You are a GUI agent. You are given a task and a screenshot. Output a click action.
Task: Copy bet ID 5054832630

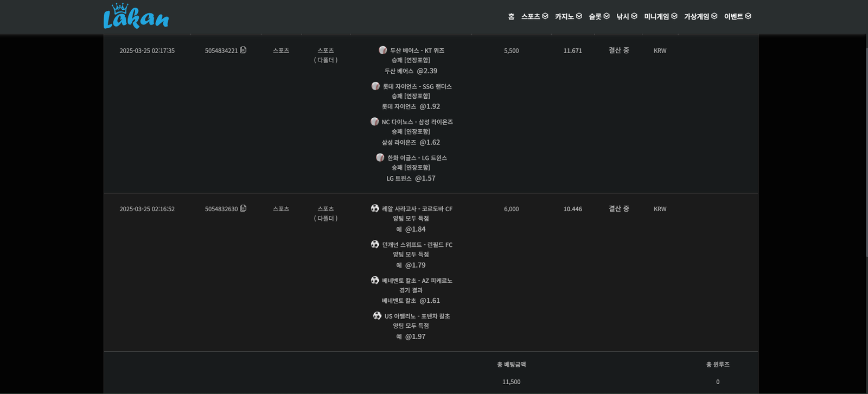(x=243, y=208)
